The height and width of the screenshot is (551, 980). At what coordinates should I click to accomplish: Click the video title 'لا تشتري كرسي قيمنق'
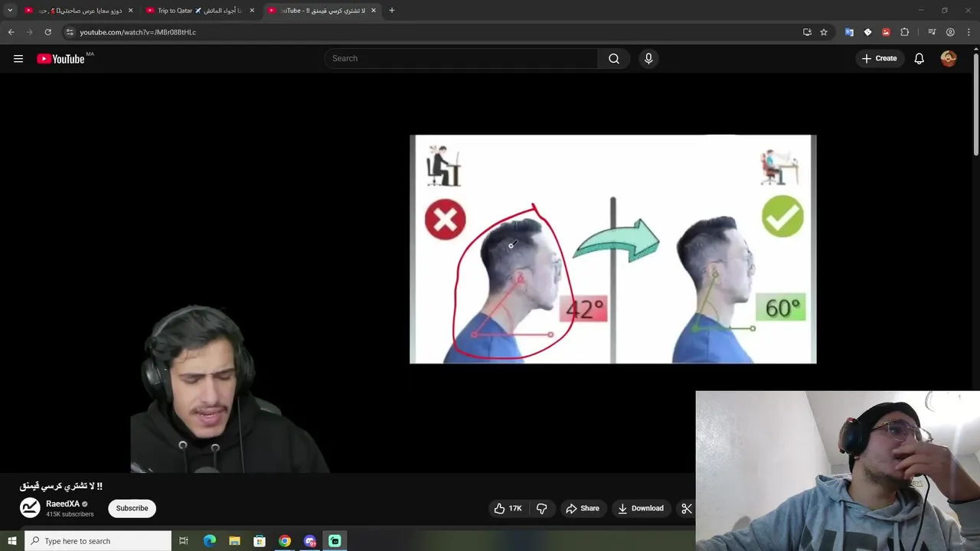61,486
